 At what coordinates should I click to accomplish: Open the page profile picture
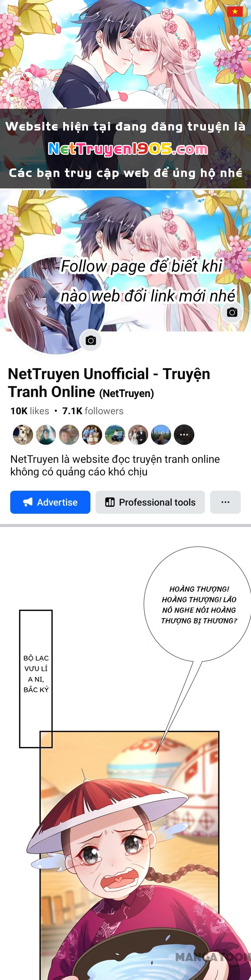(x=56, y=305)
